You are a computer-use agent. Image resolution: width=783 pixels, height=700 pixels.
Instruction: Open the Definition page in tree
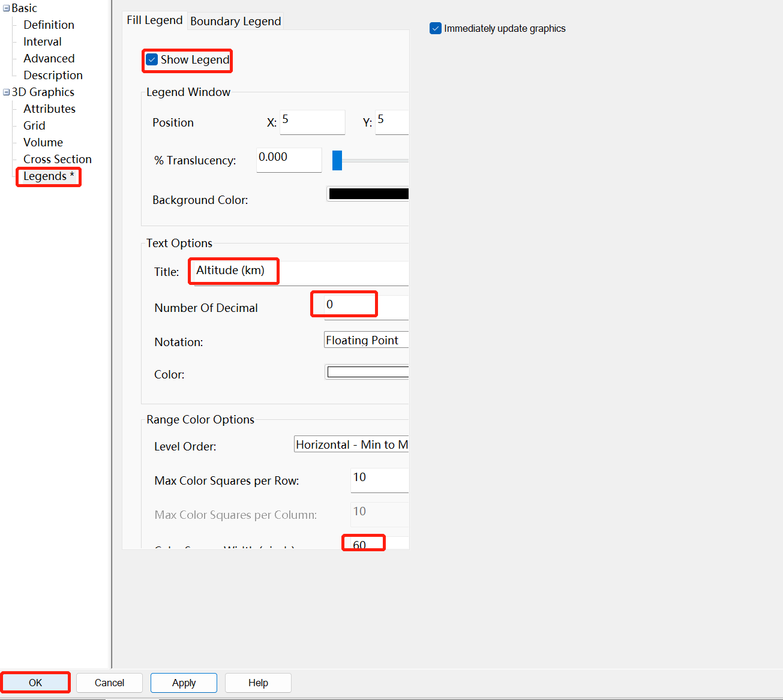(49, 25)
